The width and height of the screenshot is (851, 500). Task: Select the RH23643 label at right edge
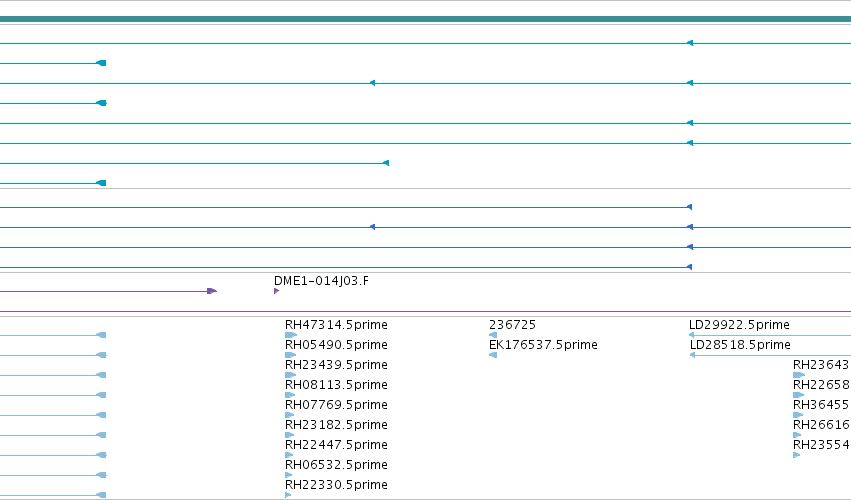pos(821,365)
